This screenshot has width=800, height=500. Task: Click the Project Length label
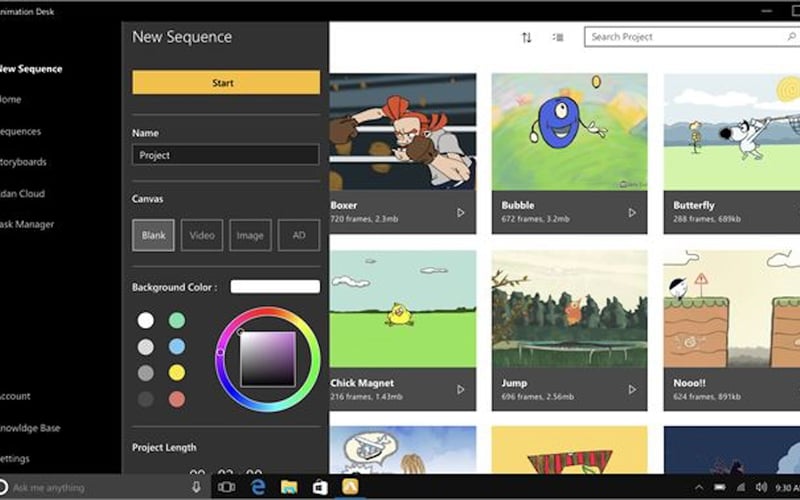coord(164,447)
